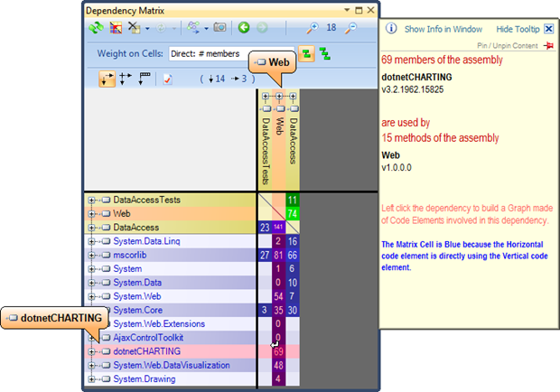Expand the System.Data.Linq row node
Viewport: 560px width, 392px height.
(91, 241)
